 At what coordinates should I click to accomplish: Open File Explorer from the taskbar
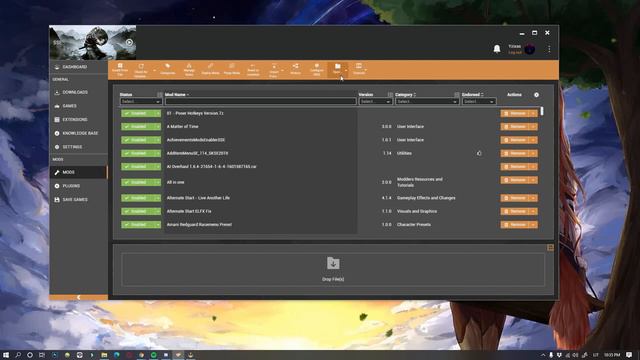click(104, 355)
